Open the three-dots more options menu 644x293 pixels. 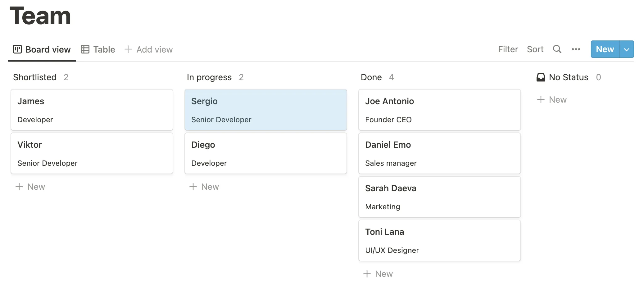[x=576, y=49]
